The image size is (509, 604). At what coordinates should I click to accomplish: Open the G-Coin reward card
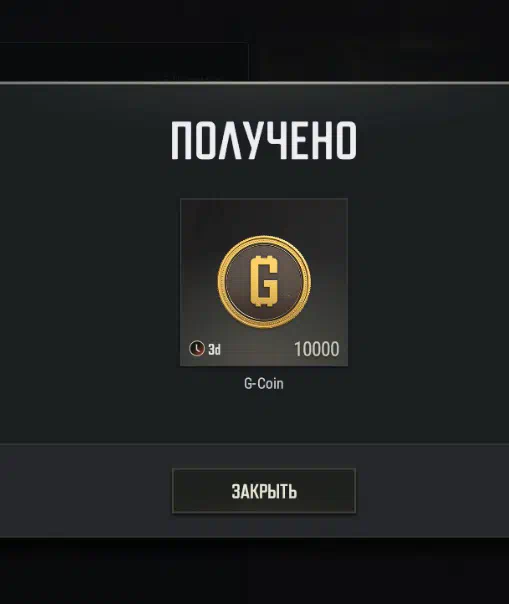pos(264,282)
